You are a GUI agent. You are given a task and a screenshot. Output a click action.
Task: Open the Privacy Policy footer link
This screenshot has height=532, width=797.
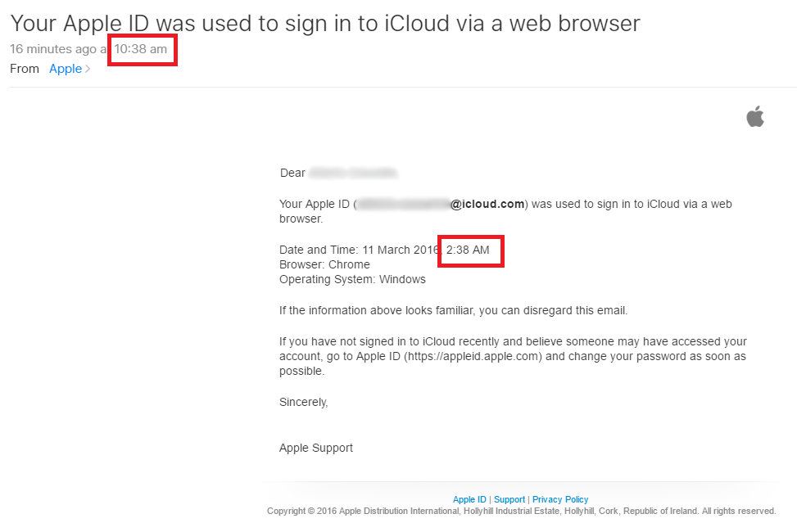[x=560, y=499]
